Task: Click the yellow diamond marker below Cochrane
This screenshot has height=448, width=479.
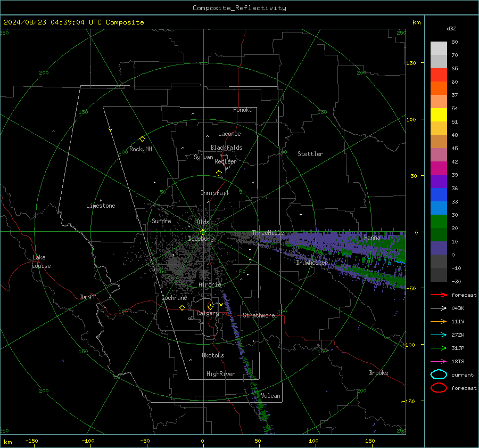Action: click(x=182, y=308)
